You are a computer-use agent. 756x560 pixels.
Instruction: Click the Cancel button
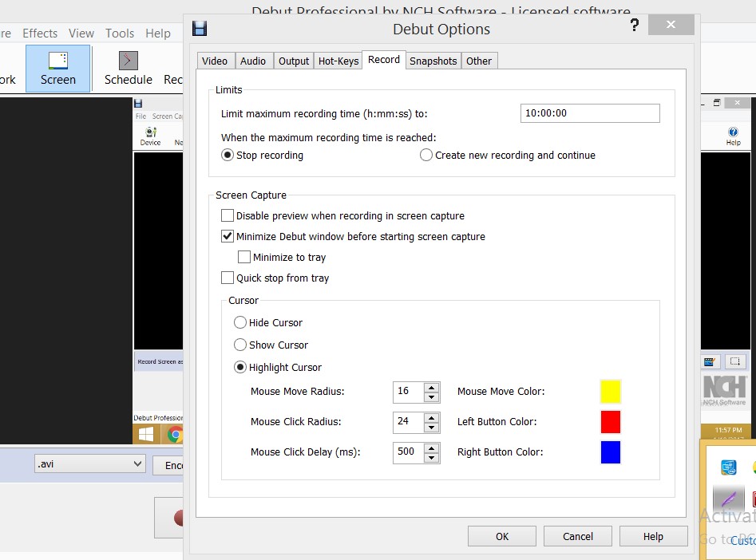click(x=578, y=536)
